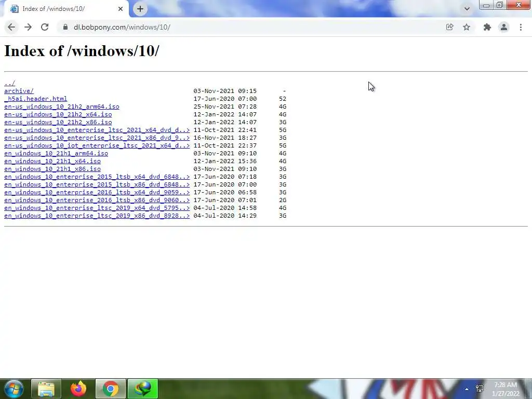Image resolution: width=532 pixels, height=399 pixels.
Task: Click the date 16-Nov-2021 18:27
Action: point(225,138)
